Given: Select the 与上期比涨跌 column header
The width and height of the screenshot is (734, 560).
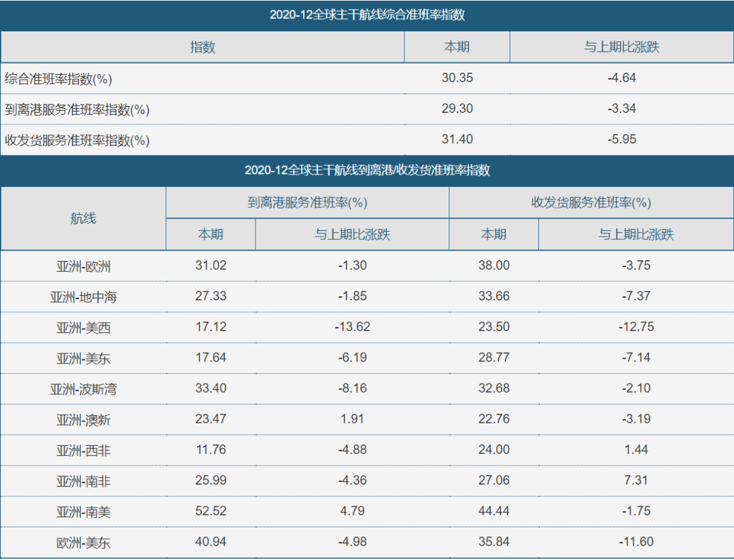Looking at the screenshot, I should coord(622,47).
